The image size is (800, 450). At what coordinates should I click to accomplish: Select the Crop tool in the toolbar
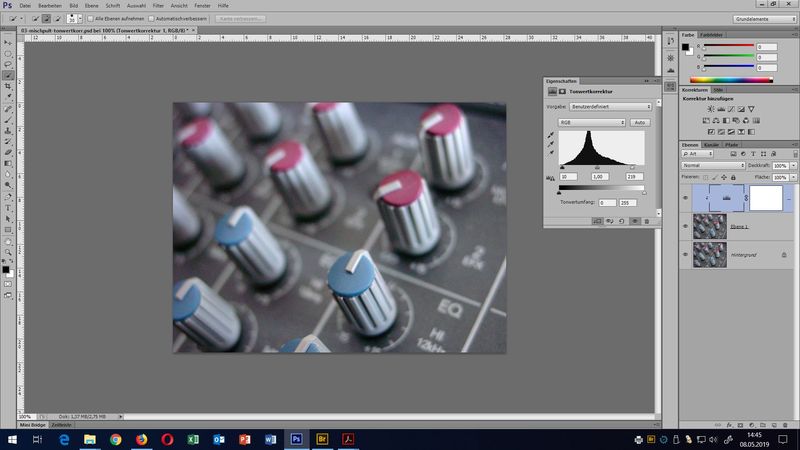pos(8,86)
